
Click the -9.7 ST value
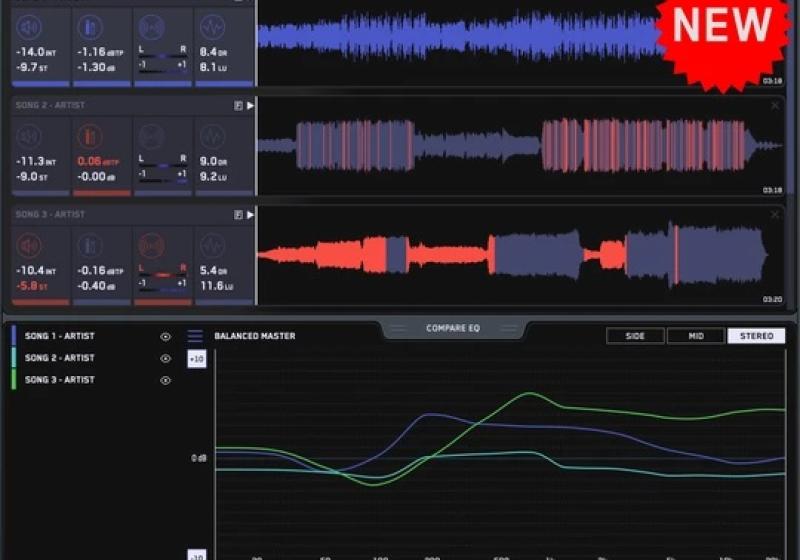tap(32, 67)
